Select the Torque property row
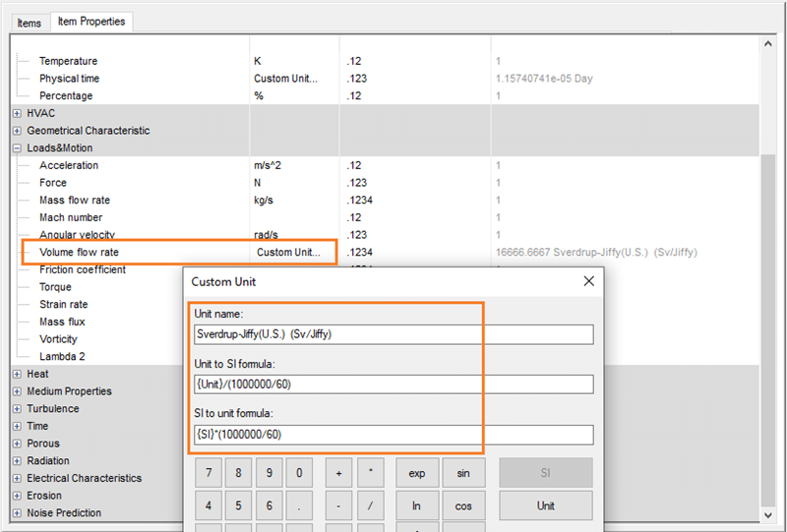Image resolution: width=787 pixels, height=532 pixels. (x=55, y=287)
